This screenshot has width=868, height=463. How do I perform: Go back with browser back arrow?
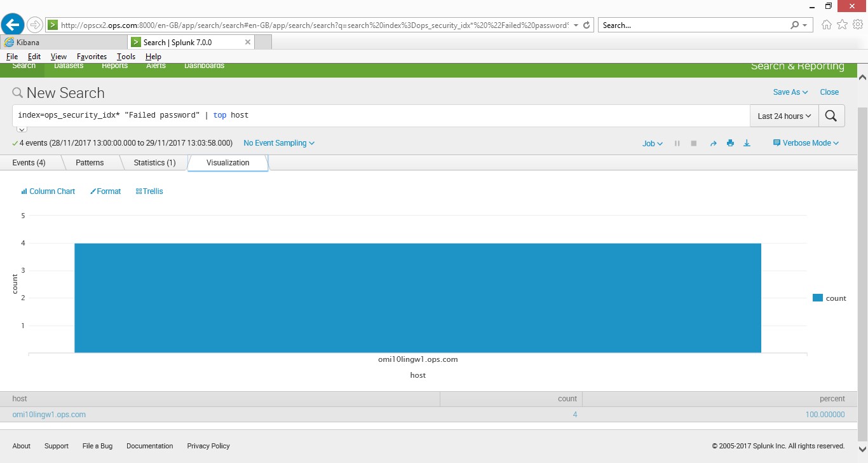pyautogui.click(x=13, y=24)
